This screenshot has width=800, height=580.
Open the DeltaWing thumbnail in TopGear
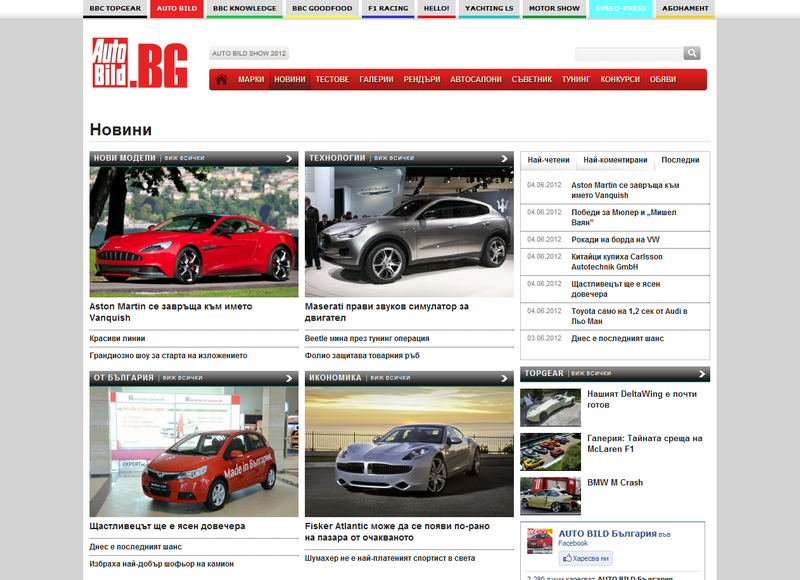pyautogui.click(x=551, y=408)
